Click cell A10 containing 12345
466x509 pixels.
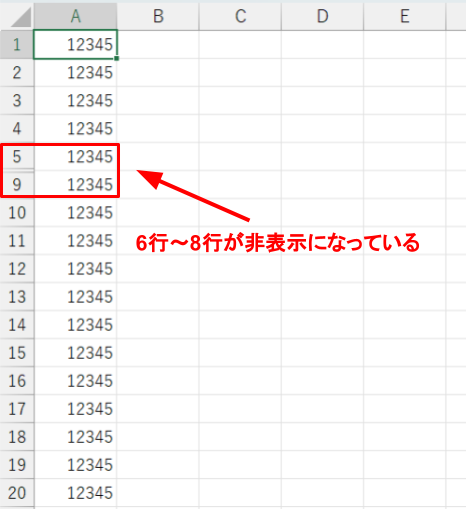pyautogui.click(x=75, y=213)
